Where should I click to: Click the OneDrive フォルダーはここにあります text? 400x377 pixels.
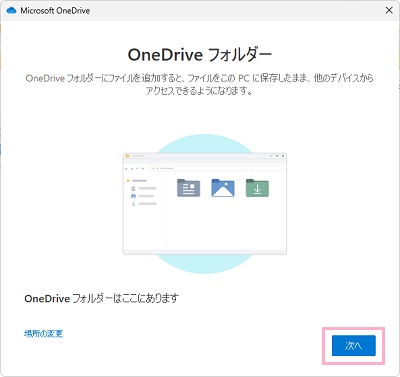[x=102, y=298]
